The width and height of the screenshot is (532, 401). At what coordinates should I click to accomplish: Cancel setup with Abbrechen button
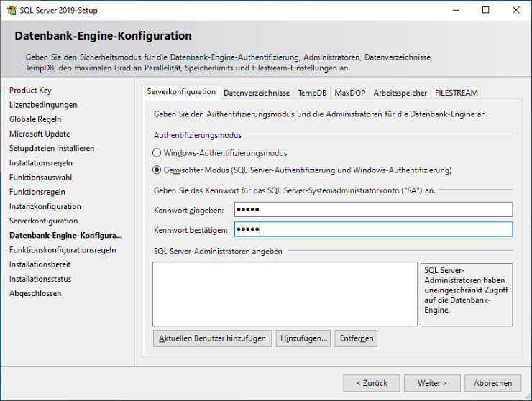(x=493, y=383)
